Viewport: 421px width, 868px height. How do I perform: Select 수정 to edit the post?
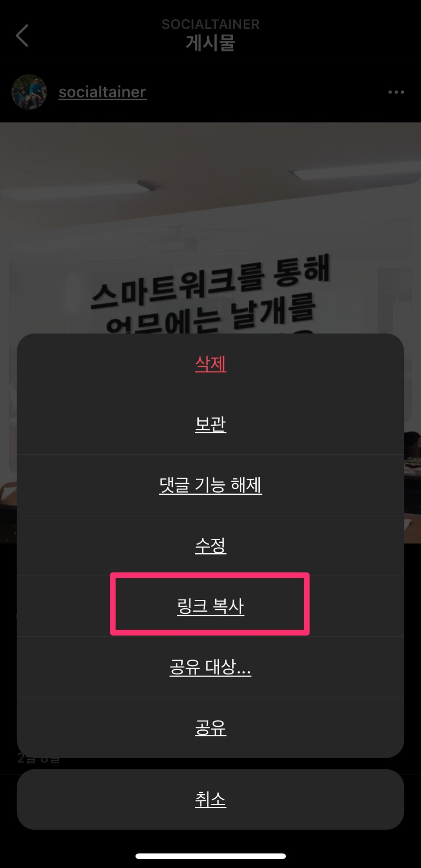tap(210, 545)
